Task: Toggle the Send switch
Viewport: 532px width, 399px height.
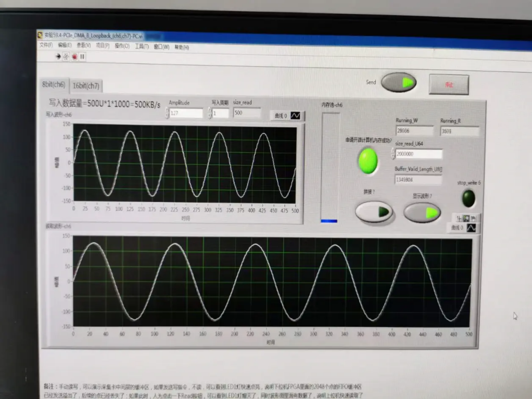Action: (x=398, y=82)
